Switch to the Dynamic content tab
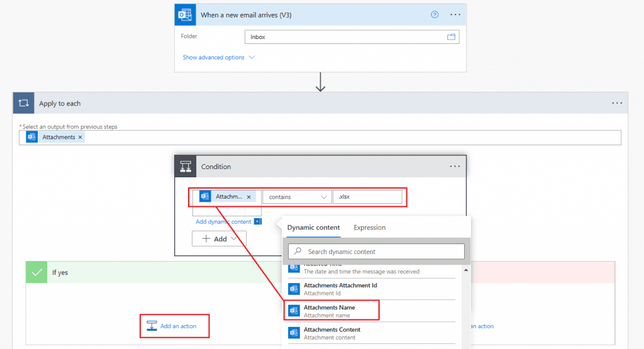Viewport: 644px width, 349px height. 313,228
